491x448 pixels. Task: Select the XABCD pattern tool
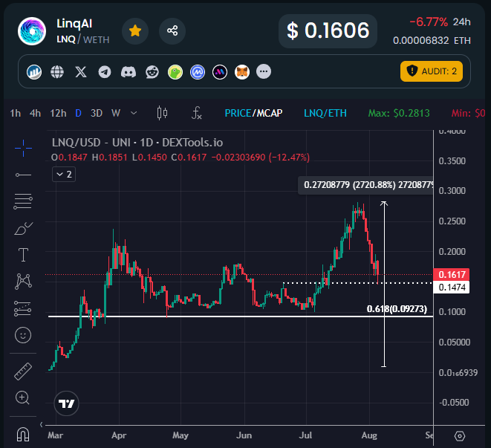pos(23,282)
